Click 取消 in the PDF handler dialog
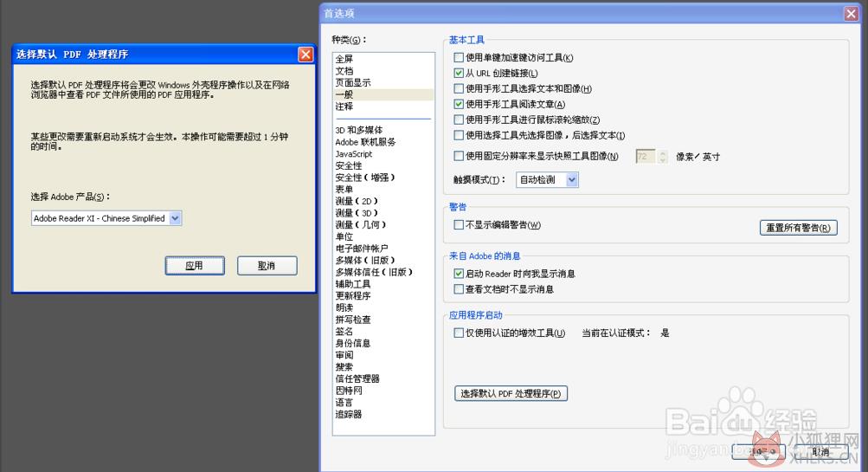The height and width of the screenshot is (472, 868). pyautogui.click(x=267, y=265)
